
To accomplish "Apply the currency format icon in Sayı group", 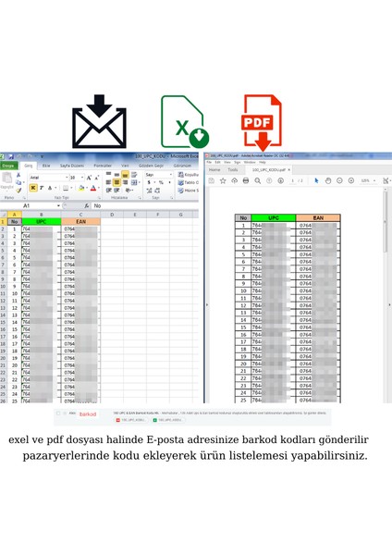I will click(149, 182).
